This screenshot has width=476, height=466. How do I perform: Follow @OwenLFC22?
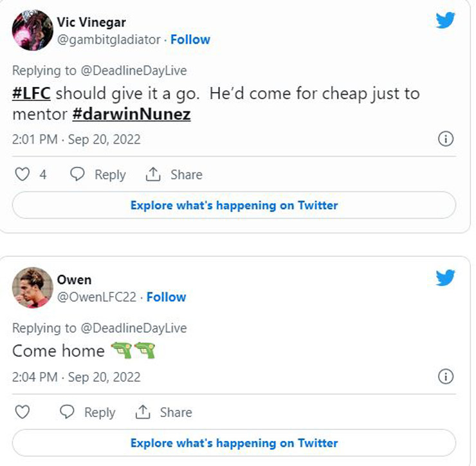pyautogui.click(x=166, y=297)
